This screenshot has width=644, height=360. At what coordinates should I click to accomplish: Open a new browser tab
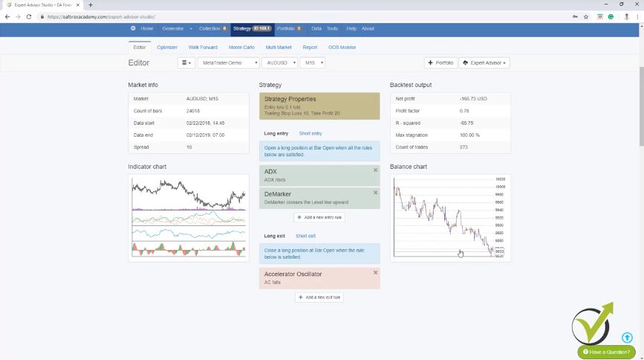point(91,4)
